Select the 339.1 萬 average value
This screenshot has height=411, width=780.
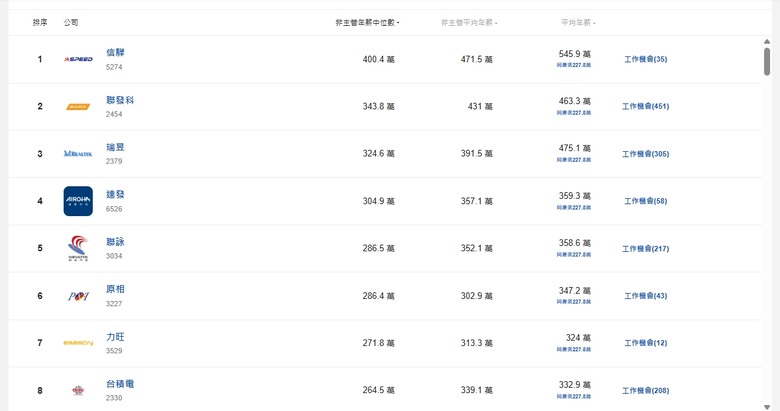pyautogui.click(x=477, y=391)
